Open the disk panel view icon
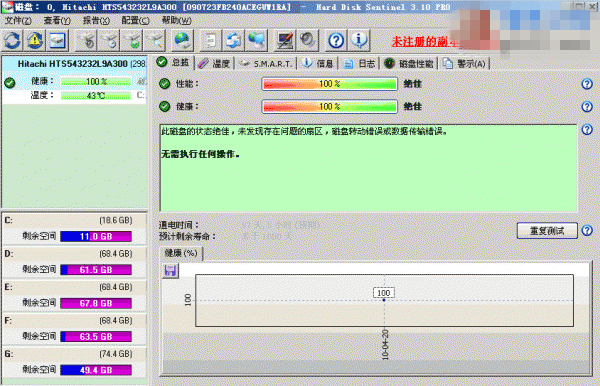600x386 pixels. pyautogui.click(x=58, y=40)
